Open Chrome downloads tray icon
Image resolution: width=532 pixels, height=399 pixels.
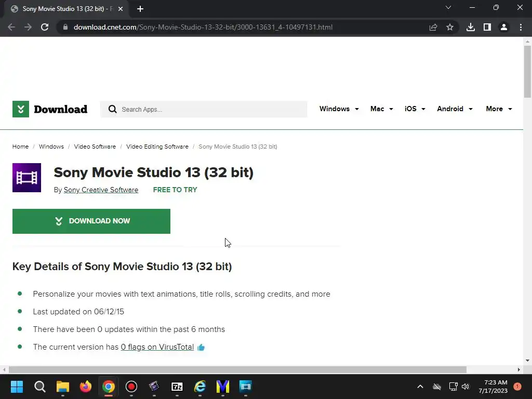tap(471, 27)
